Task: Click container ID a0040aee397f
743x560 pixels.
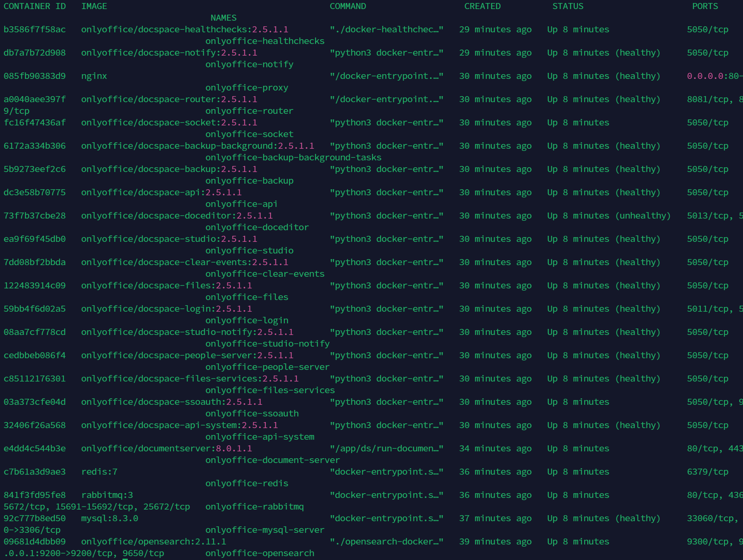Action: tap(35, 99)
